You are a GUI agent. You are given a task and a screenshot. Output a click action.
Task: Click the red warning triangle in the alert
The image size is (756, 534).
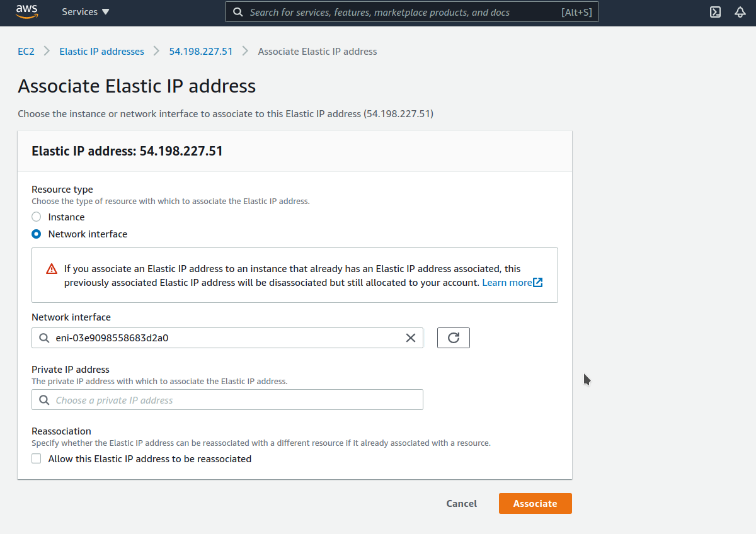point(51,268)
